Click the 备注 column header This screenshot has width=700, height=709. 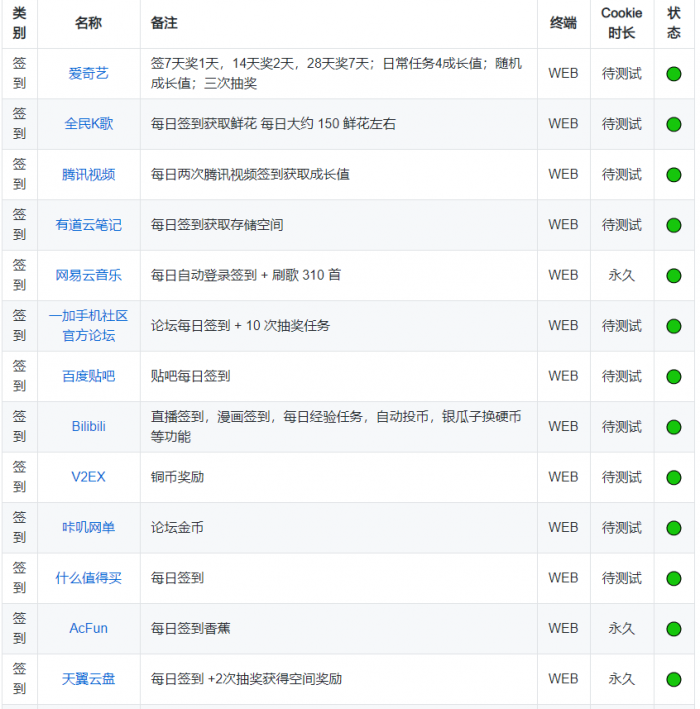(164, 23)
